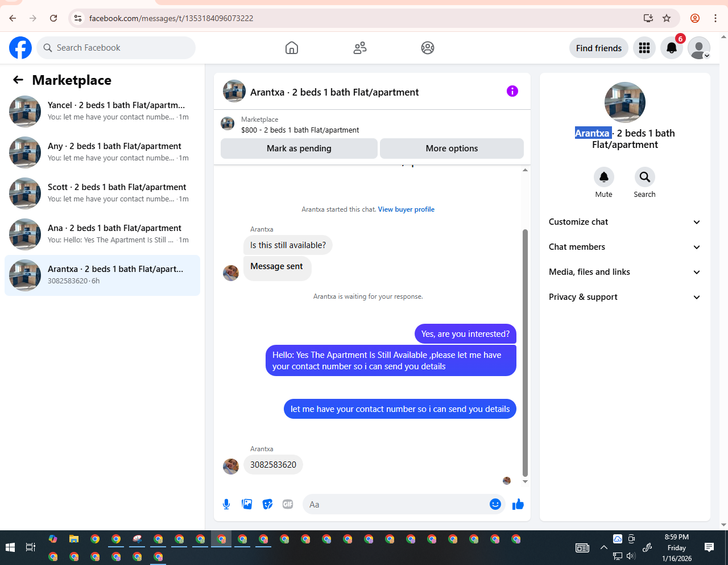Open View buyer profile link
Image resolution: width=728 pixels, height=565 pixels.
point(406,209)
